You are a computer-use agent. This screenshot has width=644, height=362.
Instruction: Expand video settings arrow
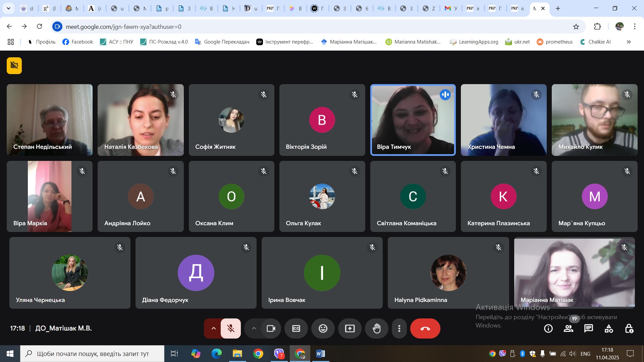click(x=254, y=328)
